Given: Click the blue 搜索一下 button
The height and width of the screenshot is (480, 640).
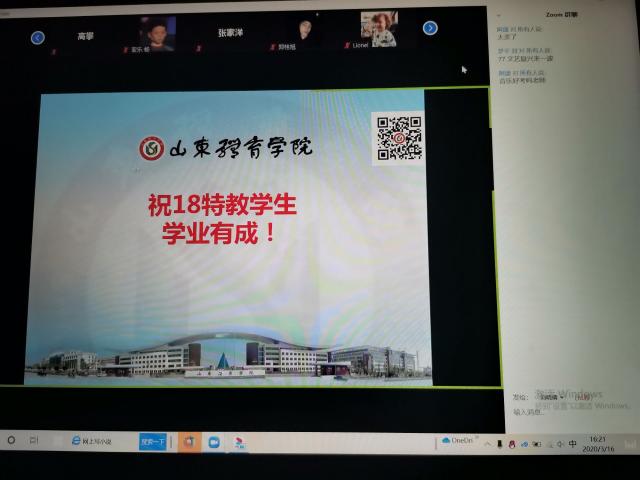Looking at the screenshot, I should (153, 441).
